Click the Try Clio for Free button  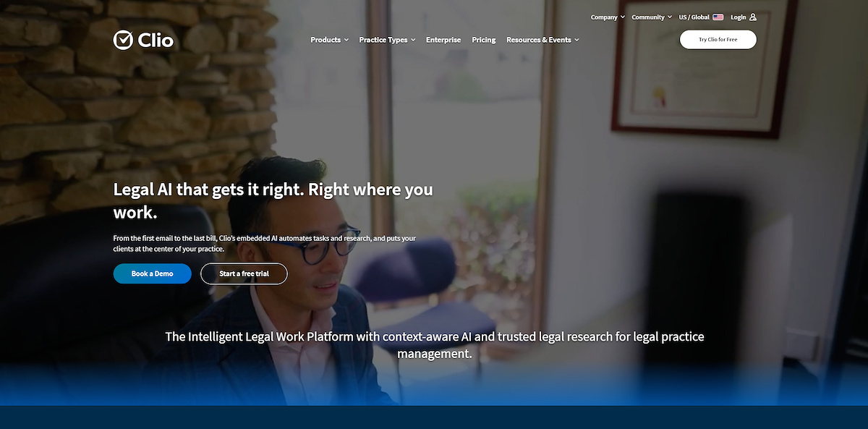(x=718, y=40)
